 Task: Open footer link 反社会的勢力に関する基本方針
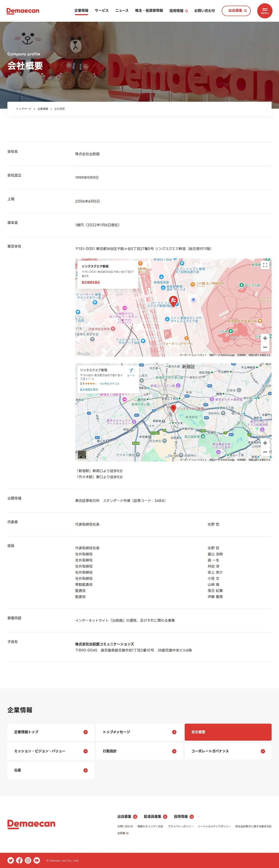tap(253, 826)
